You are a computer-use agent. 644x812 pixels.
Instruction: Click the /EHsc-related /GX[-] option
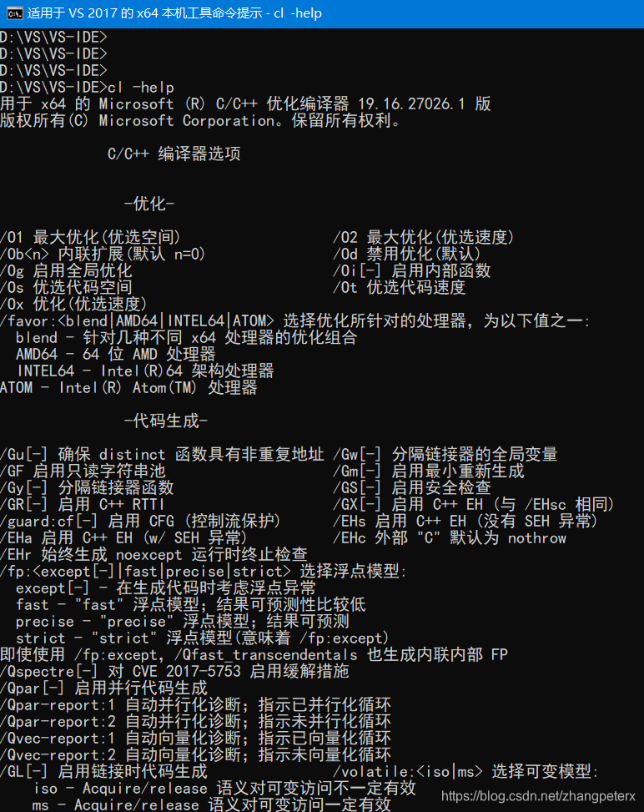click(x=474, y=504)
